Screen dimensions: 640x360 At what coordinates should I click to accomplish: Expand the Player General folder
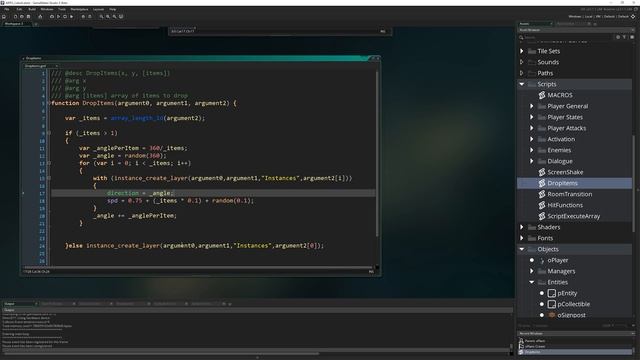coord(531,106)
